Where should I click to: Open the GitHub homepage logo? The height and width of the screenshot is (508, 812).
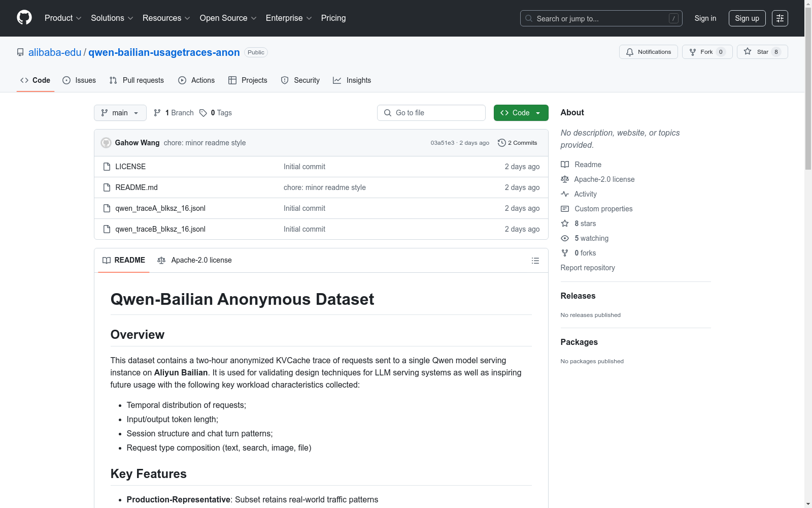point(24,18)
